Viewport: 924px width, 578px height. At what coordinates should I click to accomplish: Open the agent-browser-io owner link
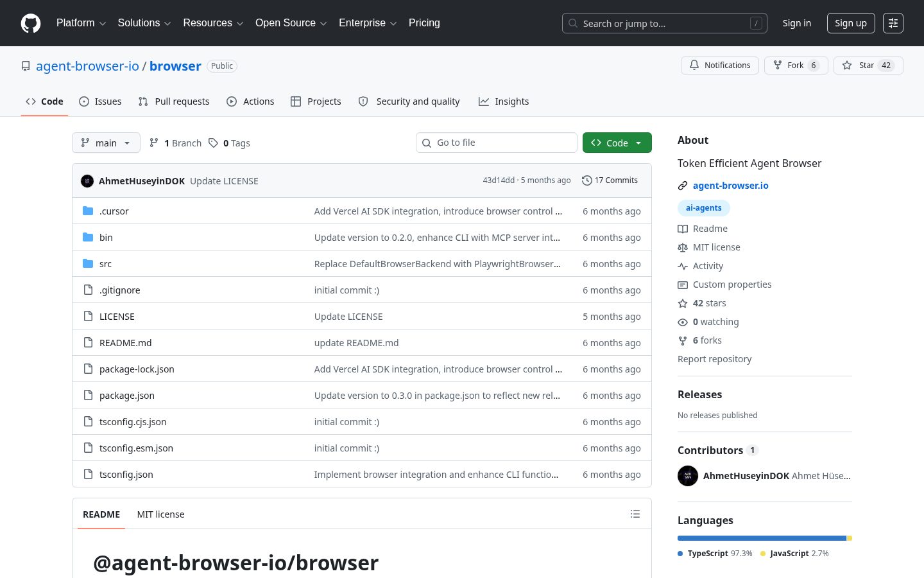pos(87,66)
